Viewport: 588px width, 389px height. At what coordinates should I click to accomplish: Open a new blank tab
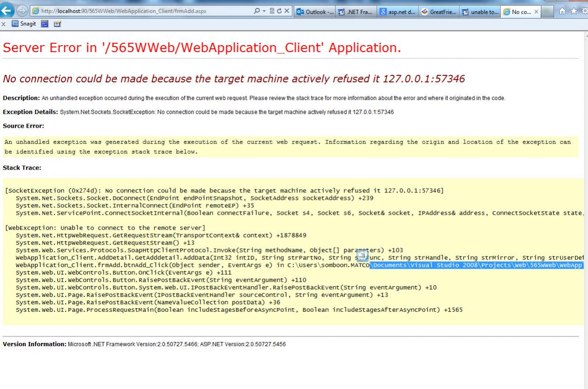550,12
